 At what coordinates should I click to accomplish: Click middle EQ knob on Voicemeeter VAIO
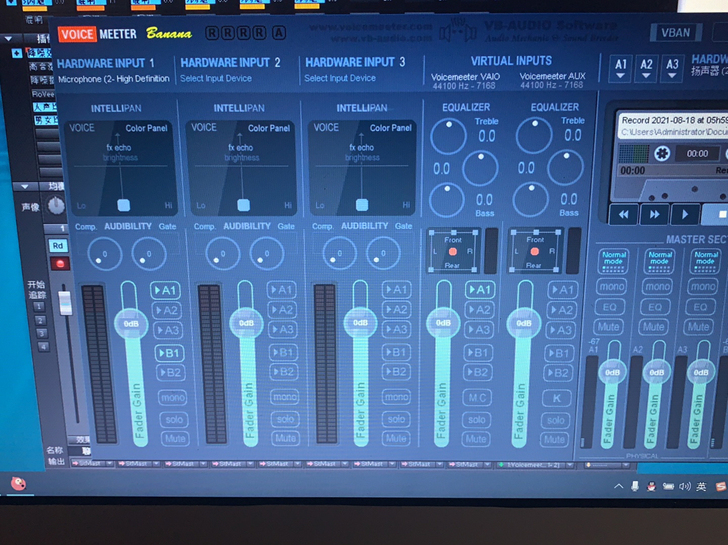pos(481,168)
